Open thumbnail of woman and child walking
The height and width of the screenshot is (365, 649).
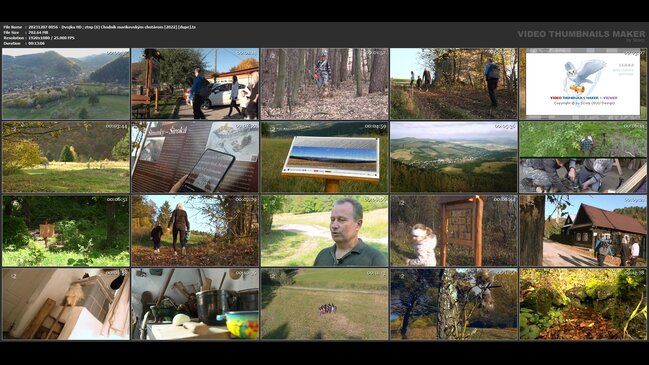coord(195,231)
